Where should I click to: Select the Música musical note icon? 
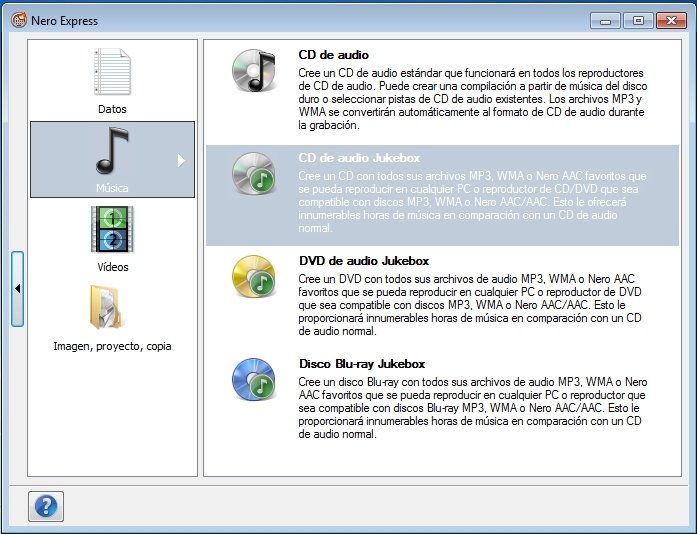(112, 150)
